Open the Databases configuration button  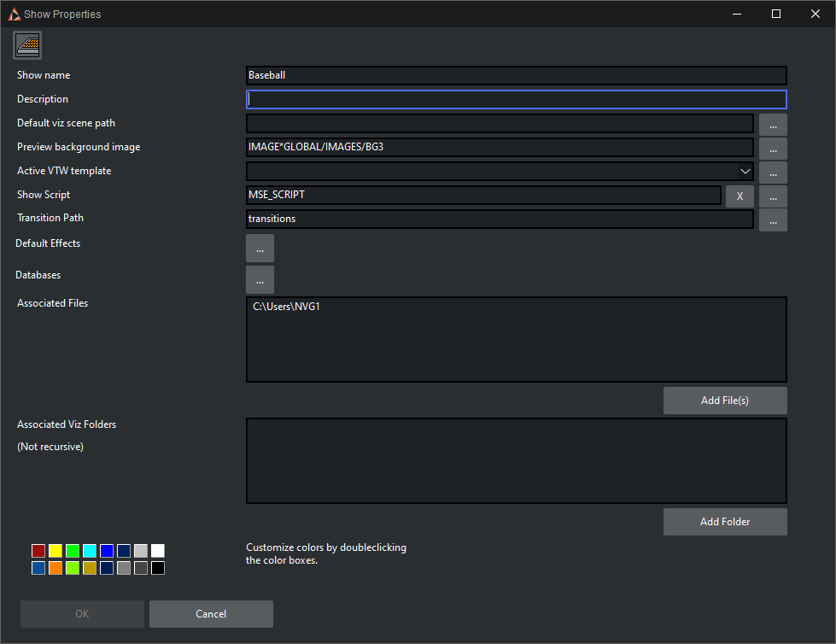click(260, 279)
